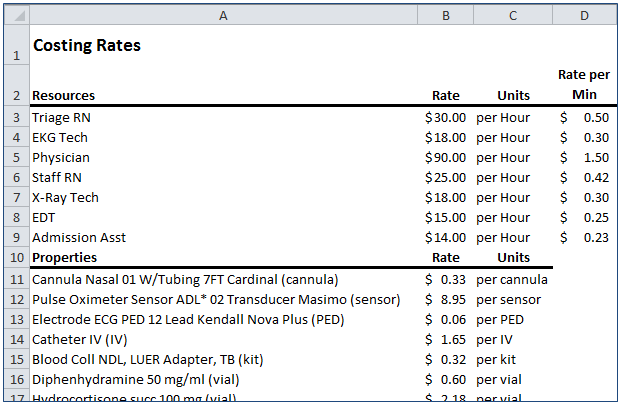Select the per cannula units cell
The width and height of the screenshot is (624, 407).
click(513, 279)
